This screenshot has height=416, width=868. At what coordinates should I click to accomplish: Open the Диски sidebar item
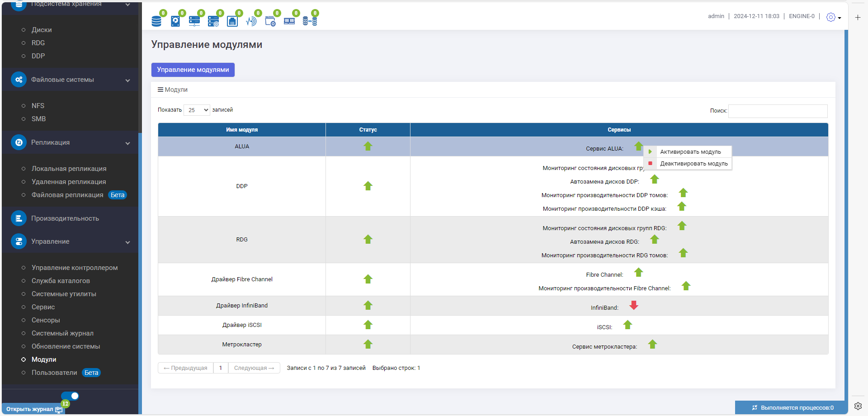pyautogui.click(x=42, y=30)
